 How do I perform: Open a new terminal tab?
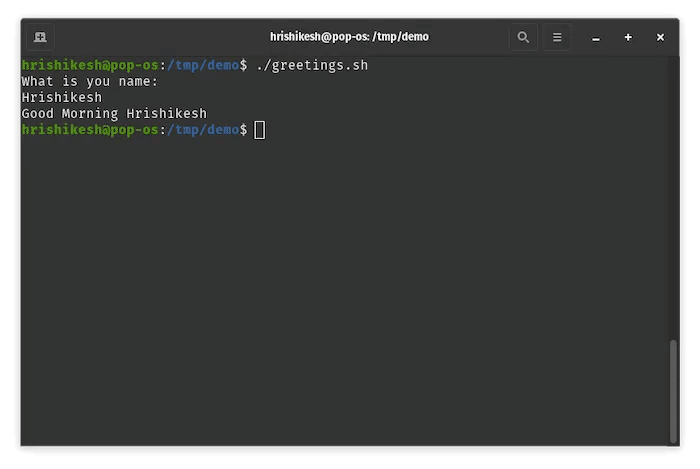40,37
